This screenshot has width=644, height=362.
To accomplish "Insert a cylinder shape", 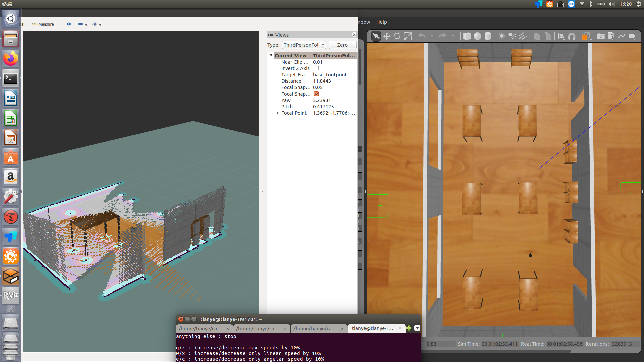I will coord(488,36).
